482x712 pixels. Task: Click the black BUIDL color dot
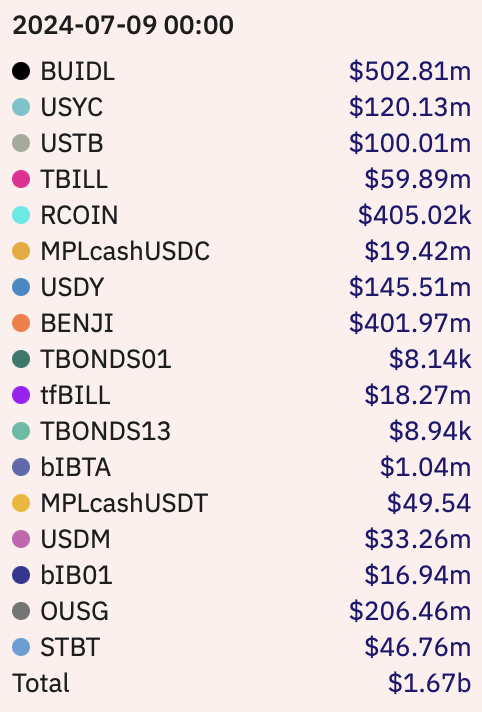[x=21, y=71]
